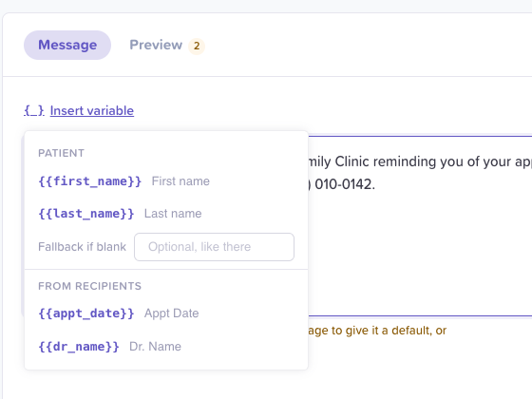Insert the {{first_name}} variable
The height and width of the screenshot is (399, 532).
click(166, 181)
